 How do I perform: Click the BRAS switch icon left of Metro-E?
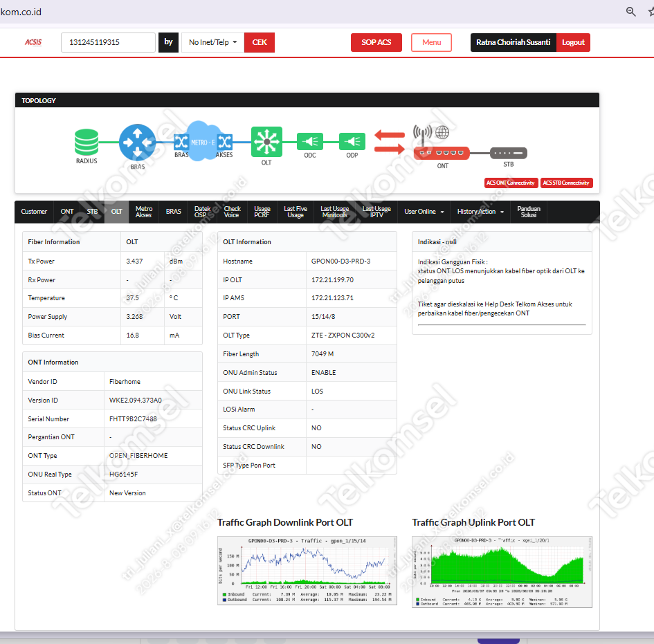point(181,142)
